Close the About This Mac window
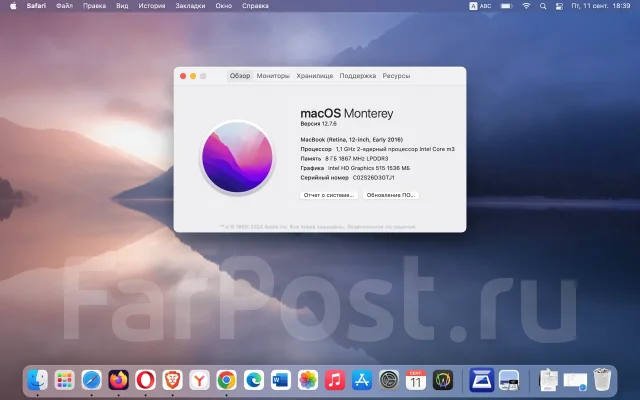Image resolution: width=640 pixels, height=400 pixels. pos(183,76)
